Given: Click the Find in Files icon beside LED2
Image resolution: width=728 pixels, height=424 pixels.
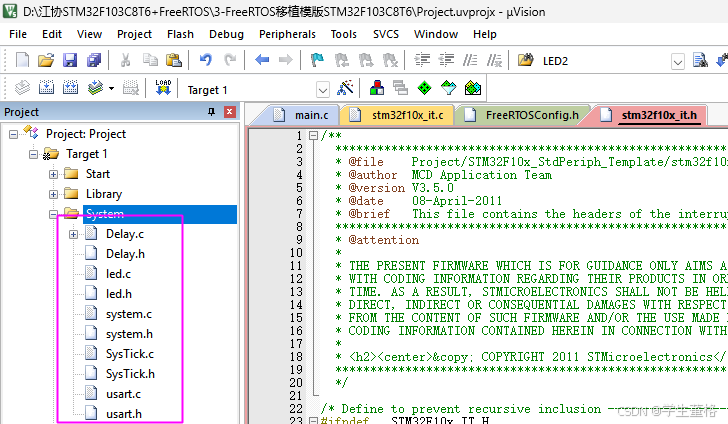Looking at the screenshot, I should coord(526,60).
